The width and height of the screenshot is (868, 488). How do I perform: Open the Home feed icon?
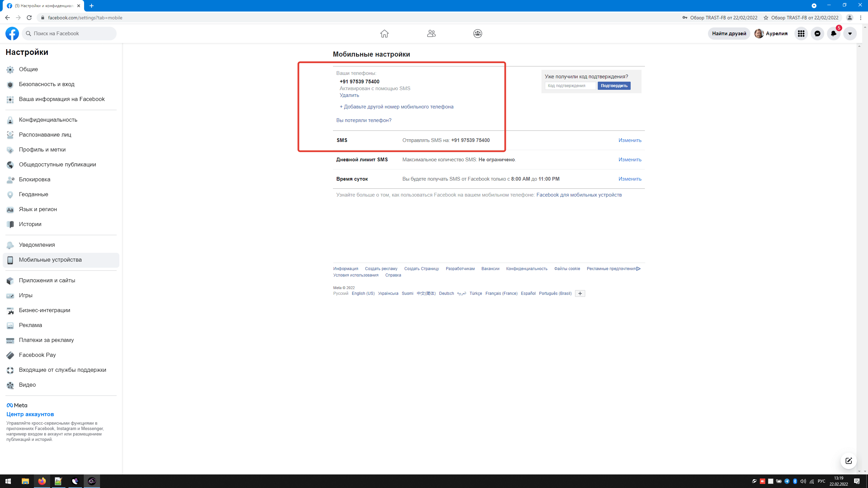tap(384, 34)
